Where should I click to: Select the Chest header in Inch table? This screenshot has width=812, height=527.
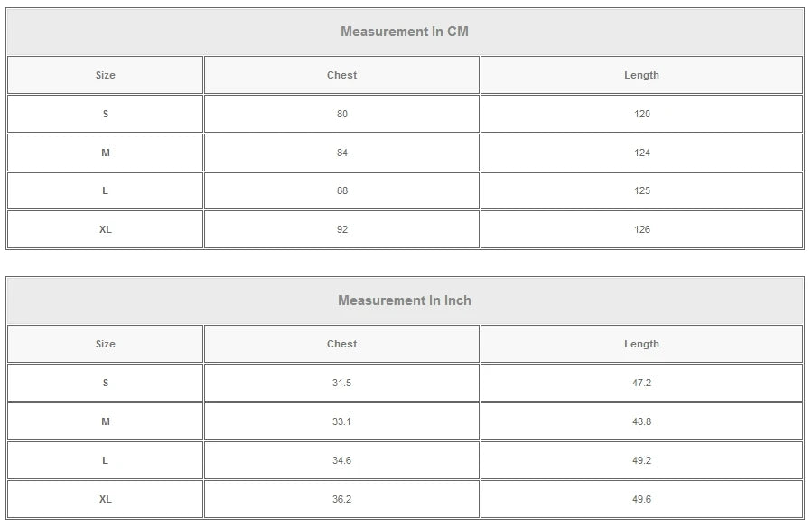(341, 344)
